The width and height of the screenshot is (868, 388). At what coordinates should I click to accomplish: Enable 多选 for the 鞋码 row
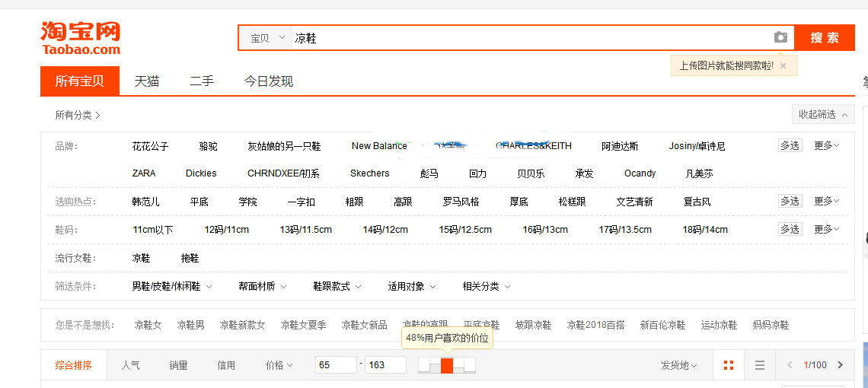pyautogui.click(x=790, y=229)
